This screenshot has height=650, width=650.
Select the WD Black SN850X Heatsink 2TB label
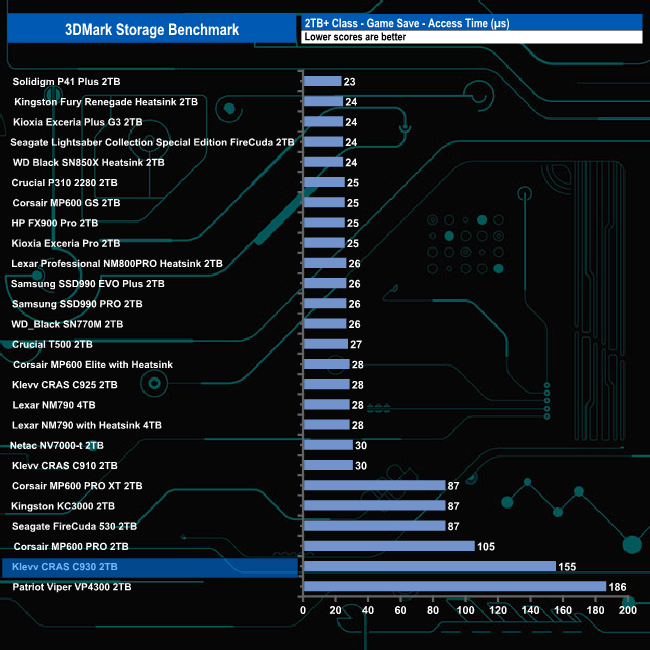pyautogui.click(x=89, y=162)
